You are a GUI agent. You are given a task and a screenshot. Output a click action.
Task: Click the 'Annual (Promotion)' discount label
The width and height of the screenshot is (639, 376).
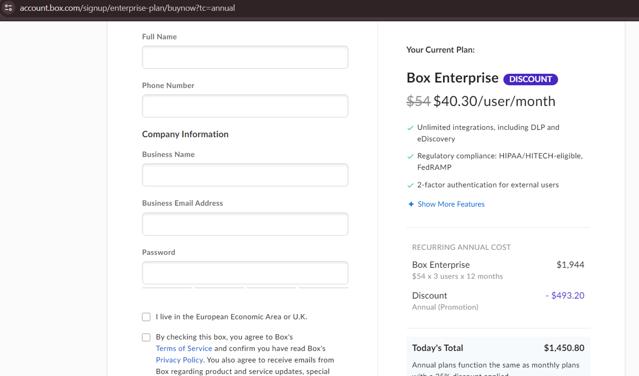pos(445,307)
